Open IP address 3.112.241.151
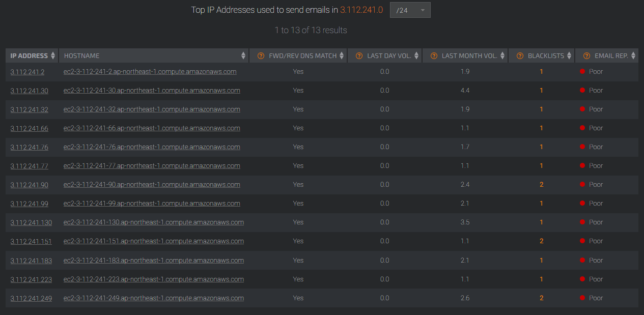The image size is (644, 315). point(31,241)
